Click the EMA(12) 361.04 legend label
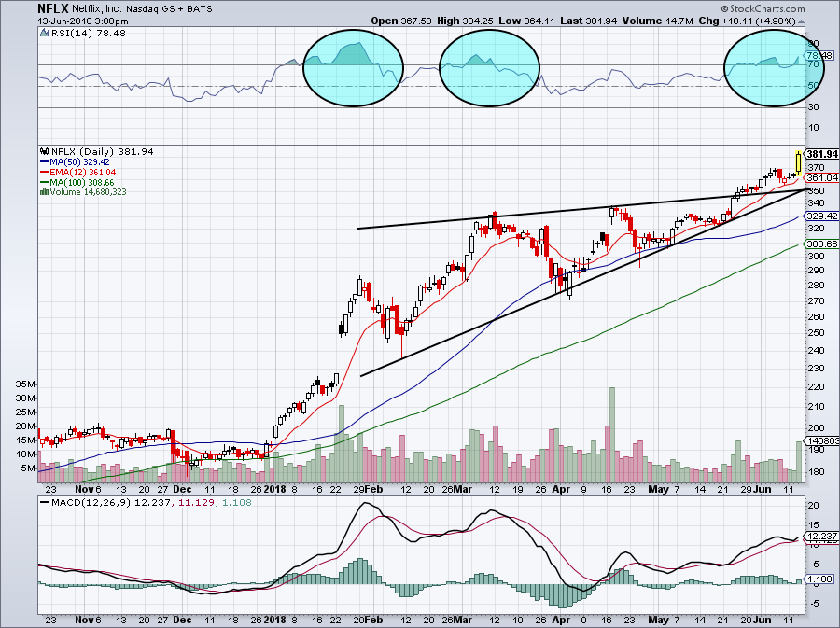 click(82, 173)
